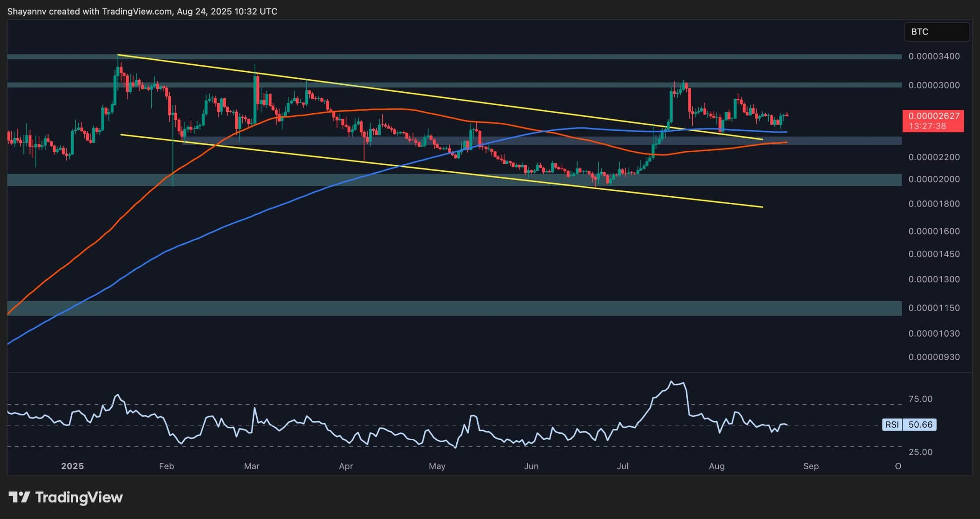Screen dimensions: 980x519
Task: Click the RSI indicator label tag
Action: tap(892, 425)
